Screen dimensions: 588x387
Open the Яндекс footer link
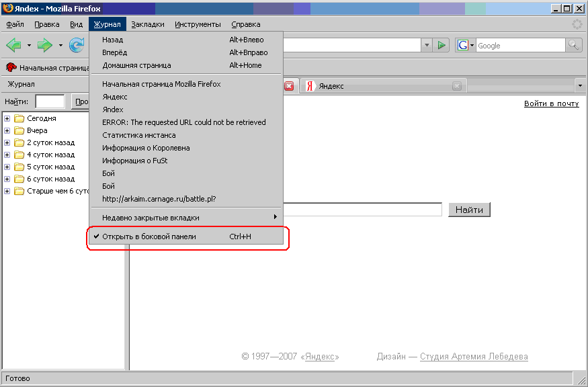point(319,357)
